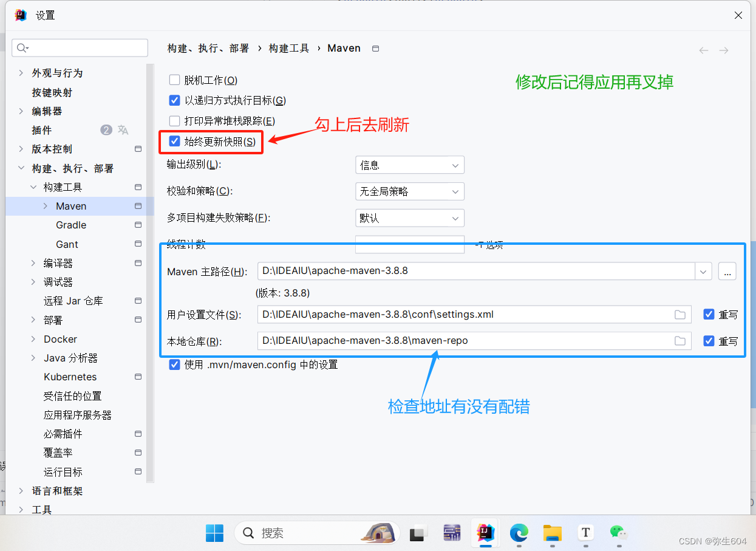Click the update badge 2 next to 插件

pos(106,130)
